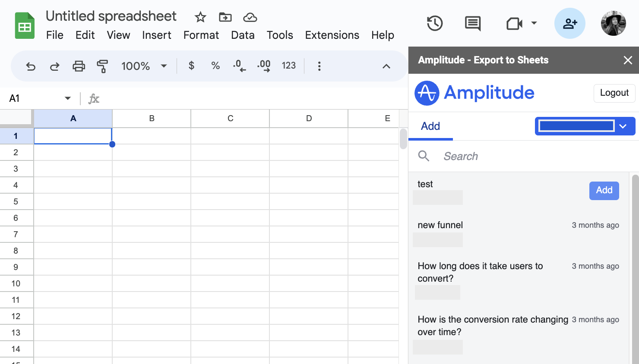Image resolution: width=639 pixels, height=364 pixels.
Task: Open the blue project dropdown in Amplitude
Action: click(x=585, y=126)
